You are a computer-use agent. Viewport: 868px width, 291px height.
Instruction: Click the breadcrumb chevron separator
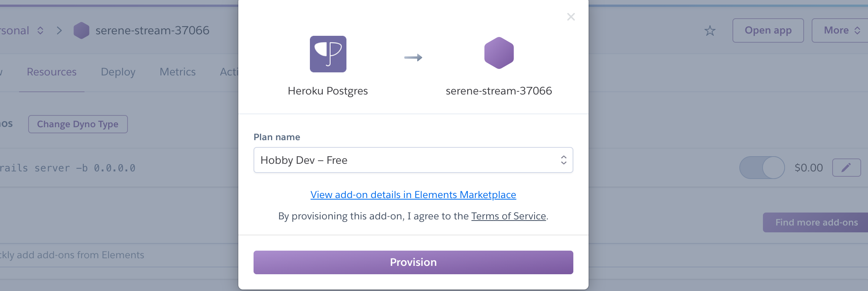pyautogui.click(x=59, y=30)
